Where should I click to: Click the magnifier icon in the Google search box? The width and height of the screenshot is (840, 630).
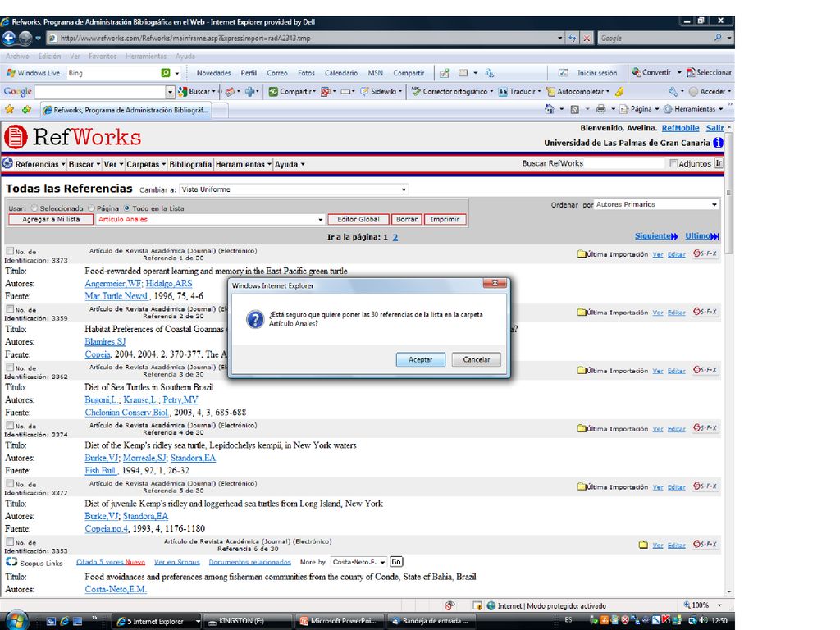(x=718, y=38)
